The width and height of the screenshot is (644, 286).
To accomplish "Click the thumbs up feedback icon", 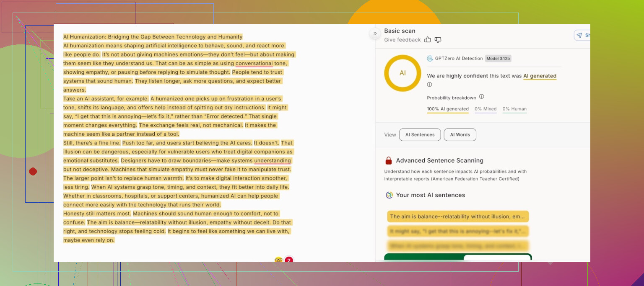I will click(428, 40).
